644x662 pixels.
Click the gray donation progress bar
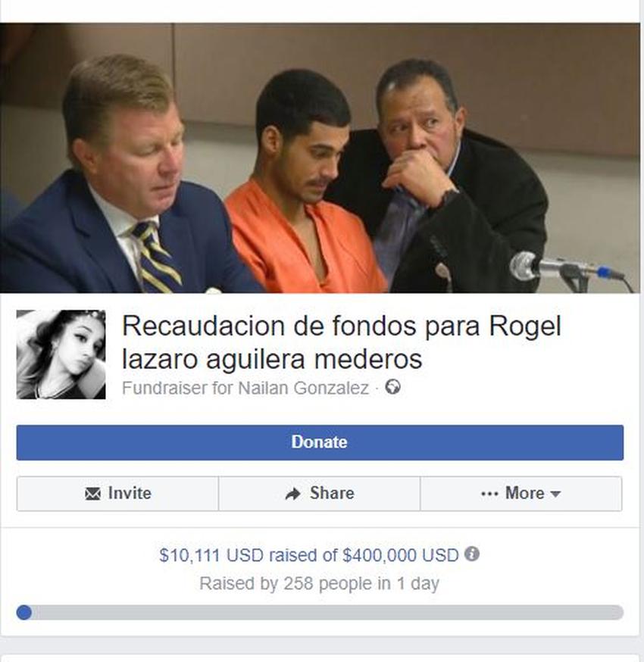coord(320,612)
